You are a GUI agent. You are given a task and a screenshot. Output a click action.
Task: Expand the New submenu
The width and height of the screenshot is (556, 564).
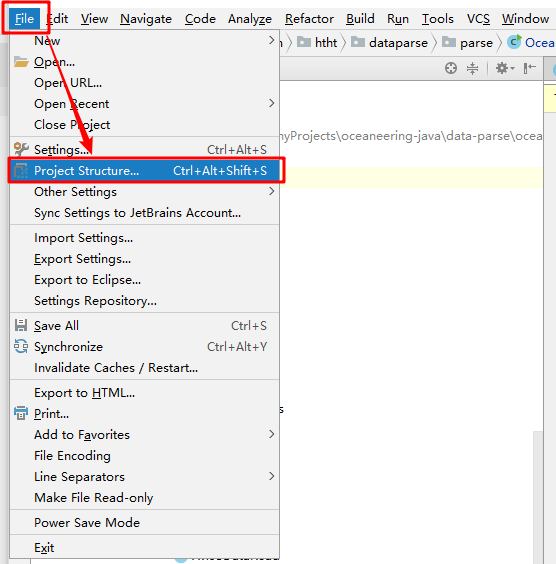[144, 41]
